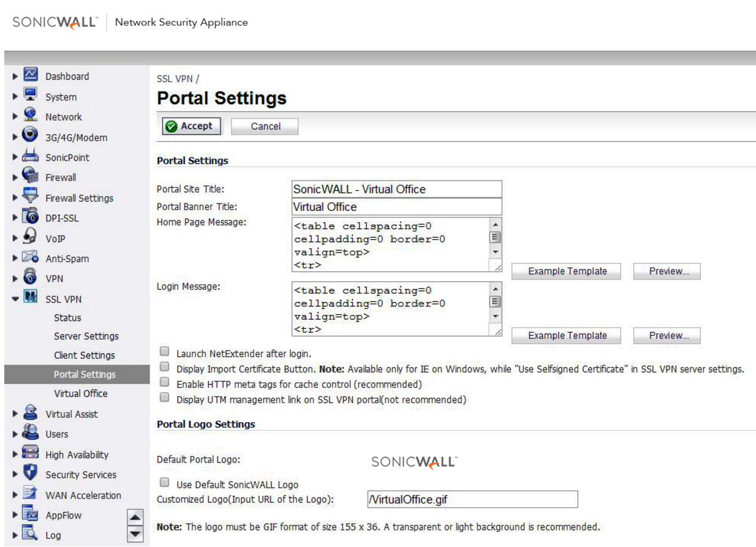This screenshot has width=756, height=547.
Task: Click Example Template for Home Page Message
Action: (x=567, y=271)
